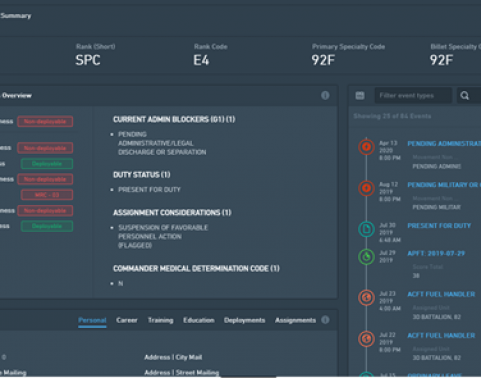This screenshot has height=378, width=481.
Task: Open the PRESENT FOR DUTY event link
Action: click(439, 226)
